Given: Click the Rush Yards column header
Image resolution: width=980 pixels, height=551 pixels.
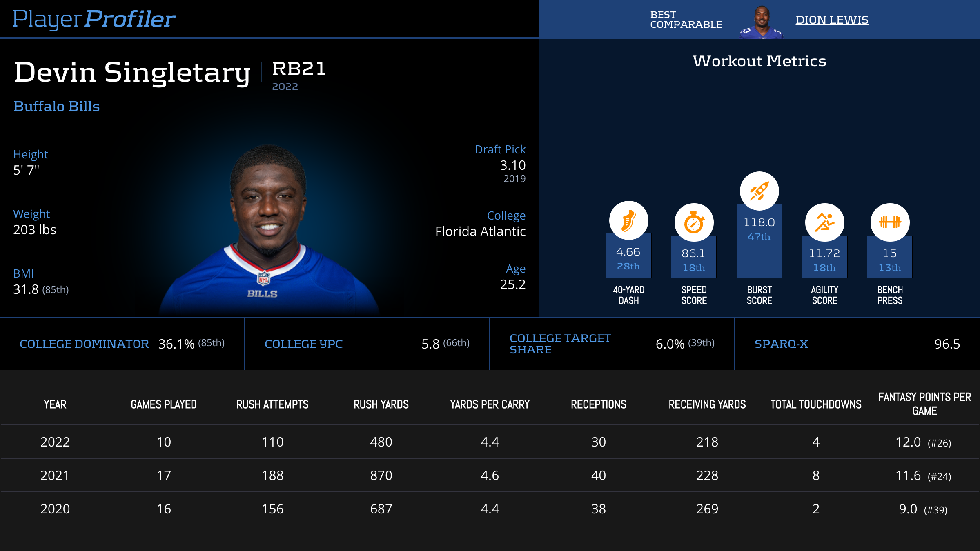Looking at the screenshot, I should [381, 404].
